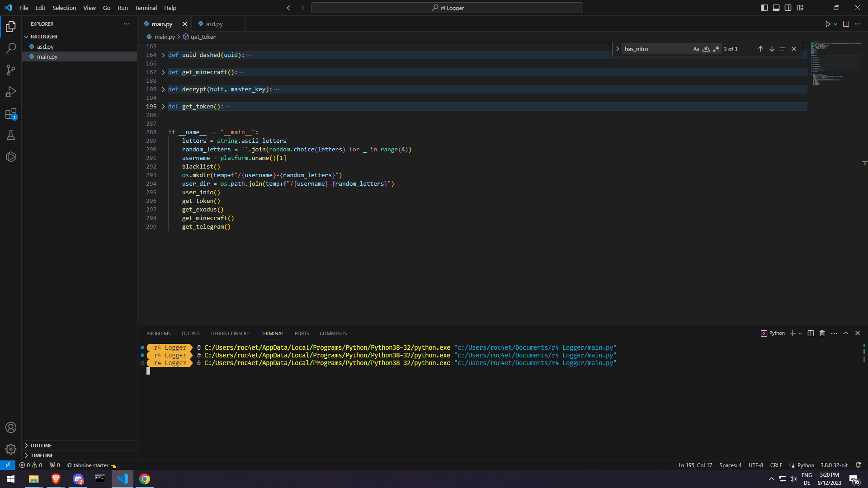The width and height of the screenshot is (868, 488).
Task: Open the Terminal menu
Action: pos(146,8)
